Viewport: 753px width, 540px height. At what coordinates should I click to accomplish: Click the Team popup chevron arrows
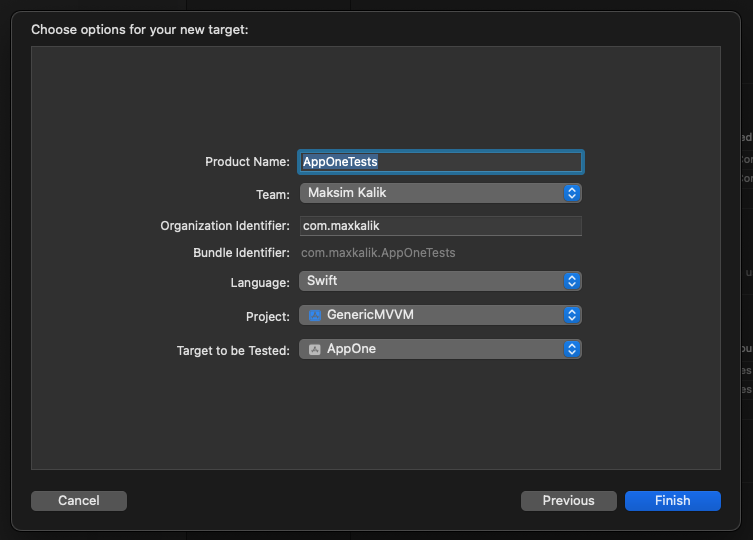[571, 193]
